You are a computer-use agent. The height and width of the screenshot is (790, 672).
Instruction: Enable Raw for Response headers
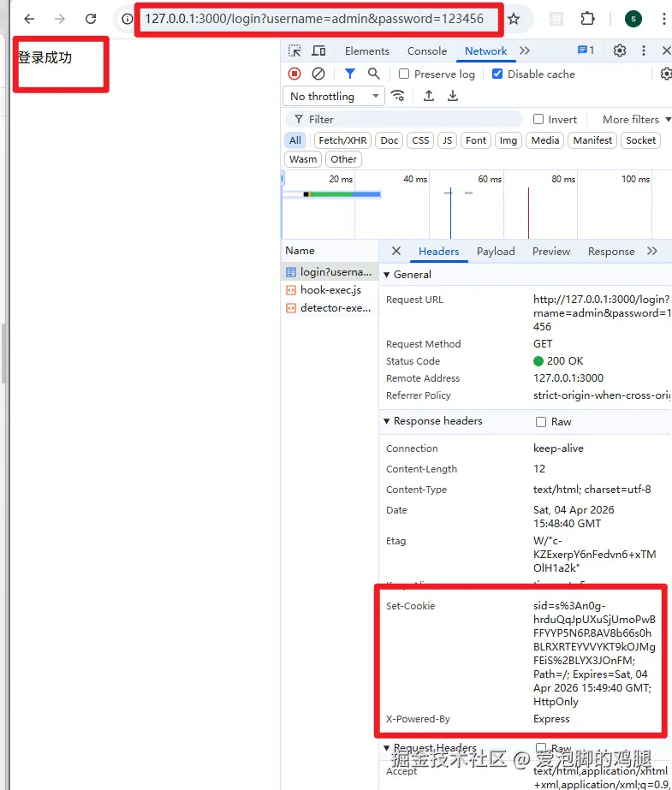coord(541,422)
